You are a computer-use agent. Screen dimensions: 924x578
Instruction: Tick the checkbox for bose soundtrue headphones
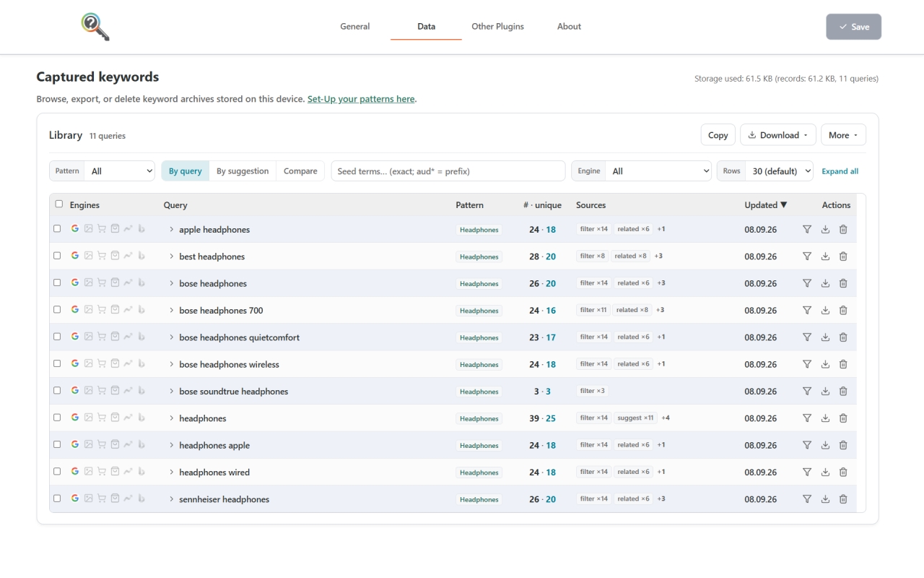57,390
